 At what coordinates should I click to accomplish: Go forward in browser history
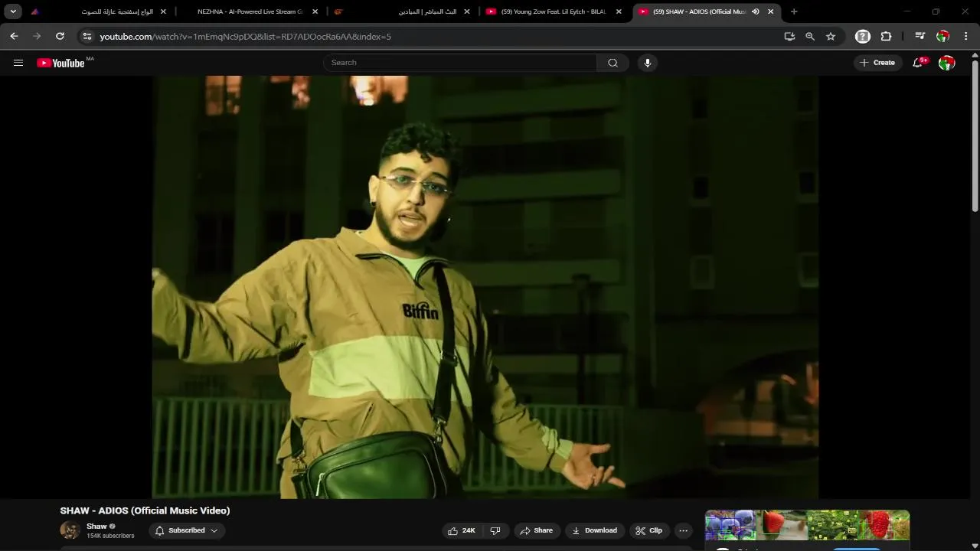37,36
